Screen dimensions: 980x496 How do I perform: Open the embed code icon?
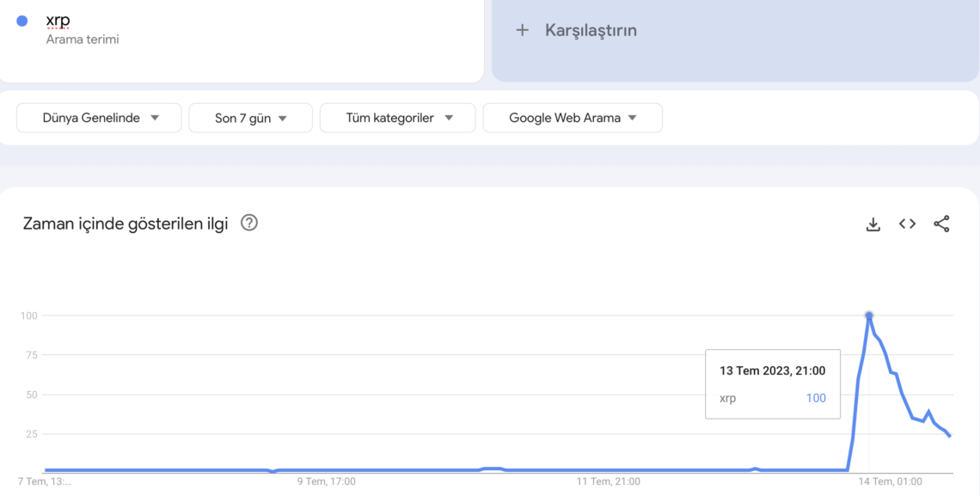click(x=907, y=224)
